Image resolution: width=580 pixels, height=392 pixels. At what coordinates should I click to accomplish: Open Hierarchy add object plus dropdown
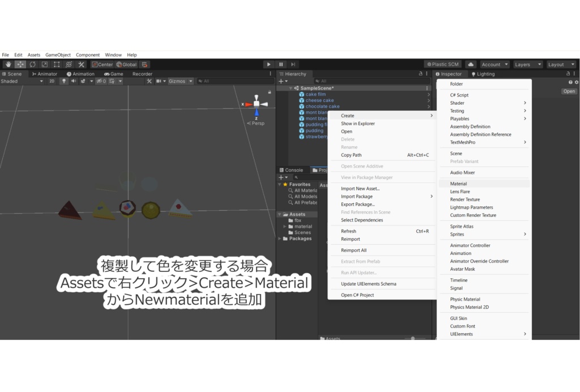point(283,81)
